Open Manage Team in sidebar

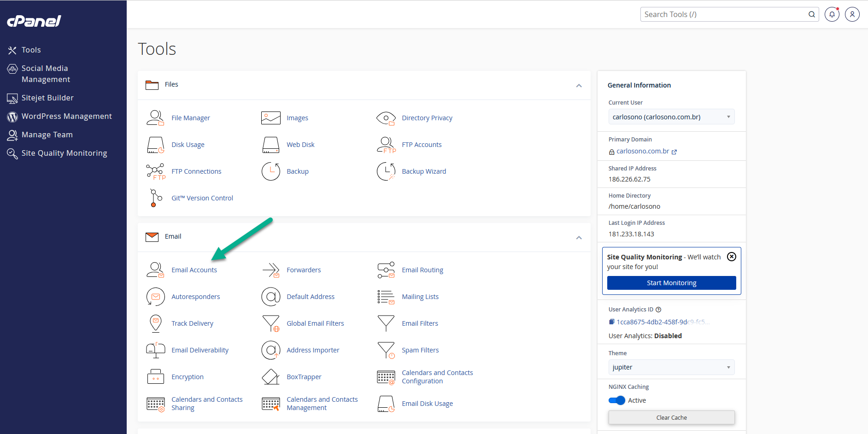[x=47, y=135]
